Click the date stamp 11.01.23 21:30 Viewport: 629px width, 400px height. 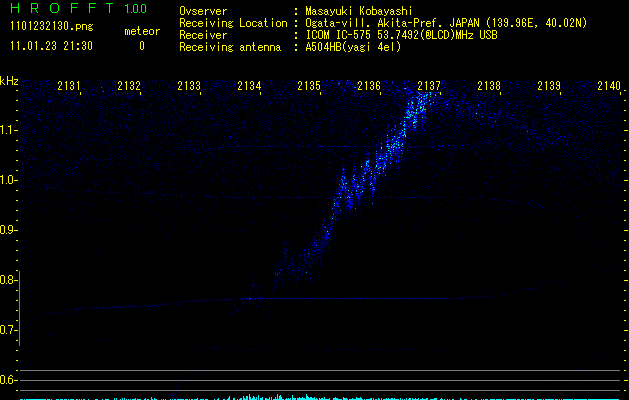tap(50, 46)
